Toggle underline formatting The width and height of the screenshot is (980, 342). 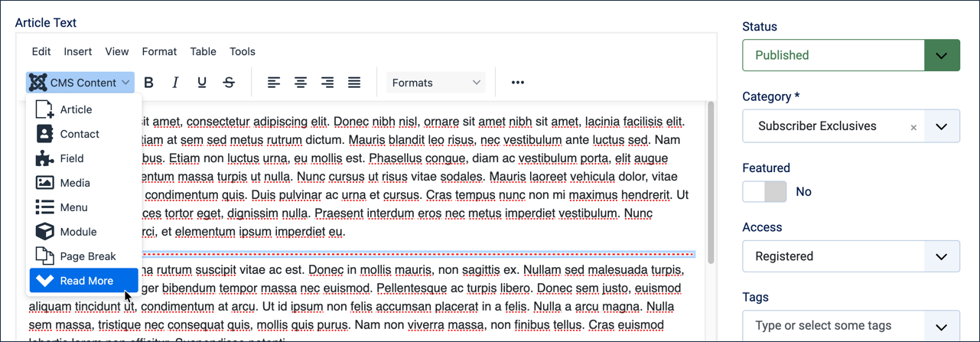point(202,83)
